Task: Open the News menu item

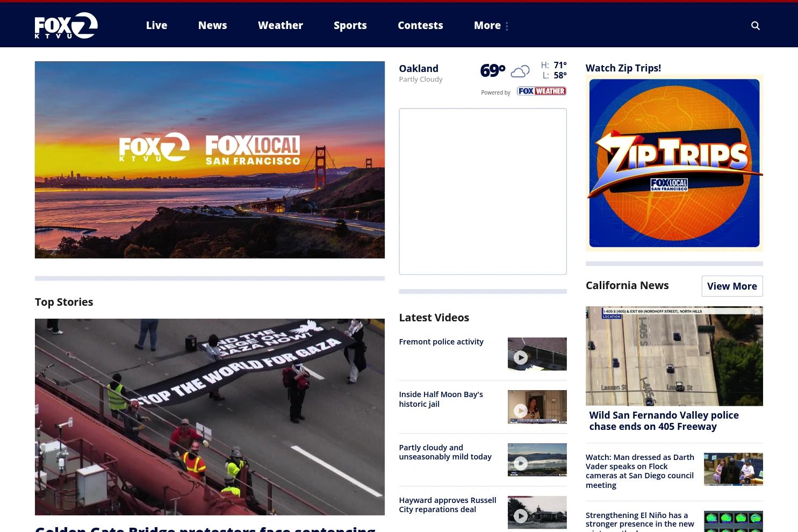Action: [212, 25]
